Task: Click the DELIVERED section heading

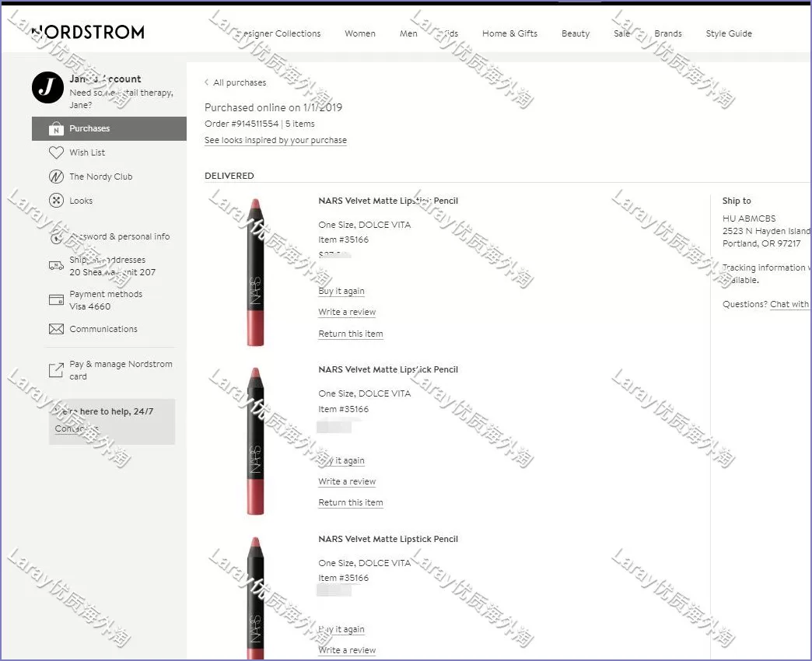Action: tap(229, 176)
